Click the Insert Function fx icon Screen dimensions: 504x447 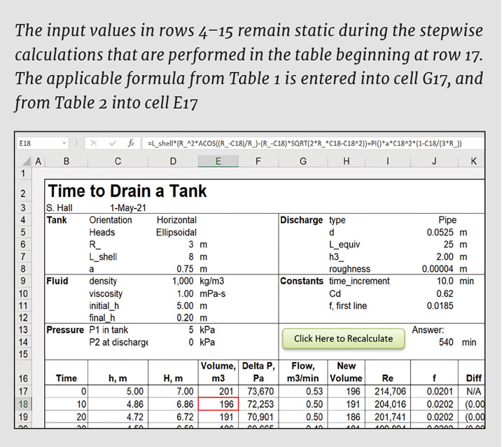(131, 143)
